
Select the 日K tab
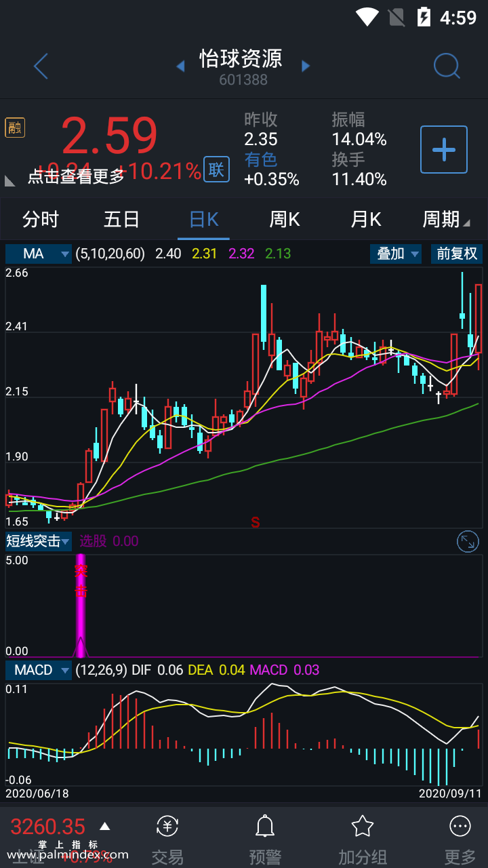203,220
